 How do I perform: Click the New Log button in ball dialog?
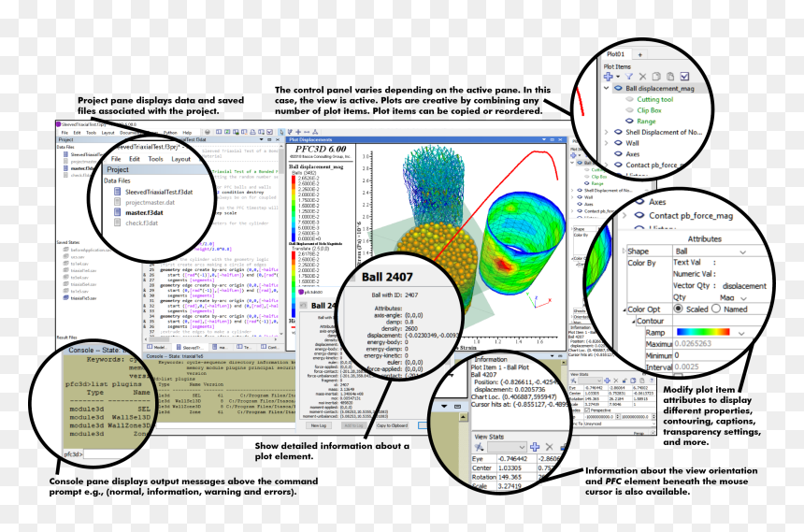coord(319,425)
